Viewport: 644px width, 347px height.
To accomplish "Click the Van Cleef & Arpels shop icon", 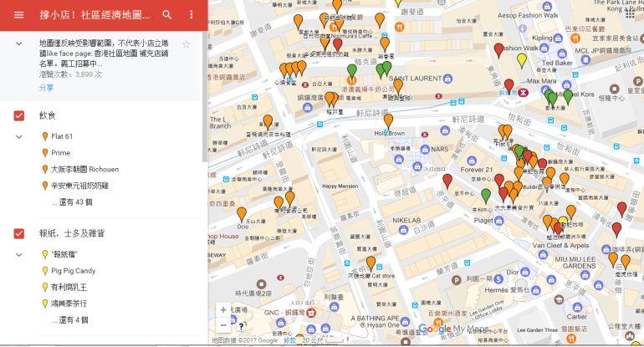I will pos(544,254).
